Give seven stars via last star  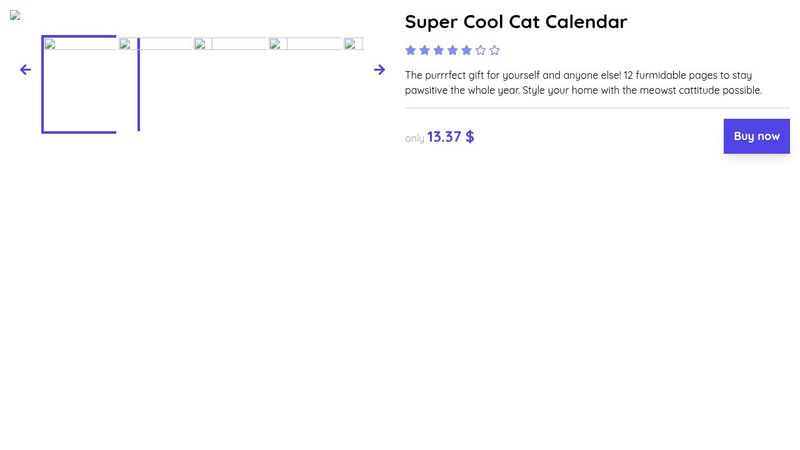(x=494, y=50)
